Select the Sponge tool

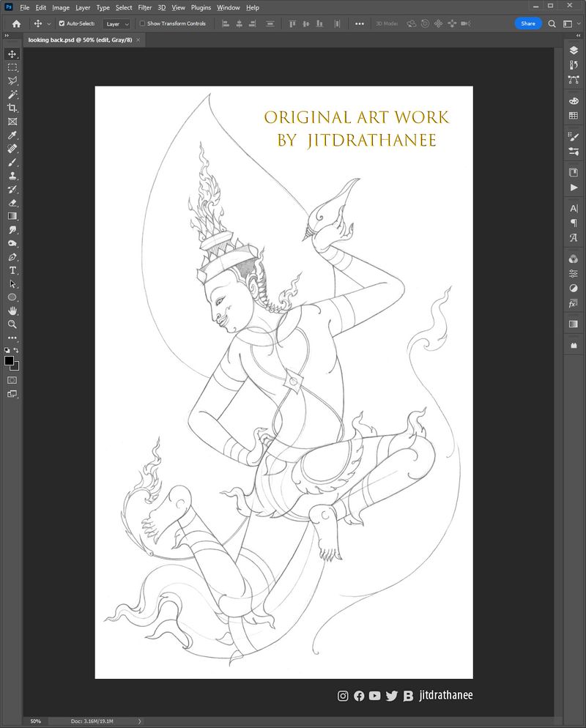[12, 243]
